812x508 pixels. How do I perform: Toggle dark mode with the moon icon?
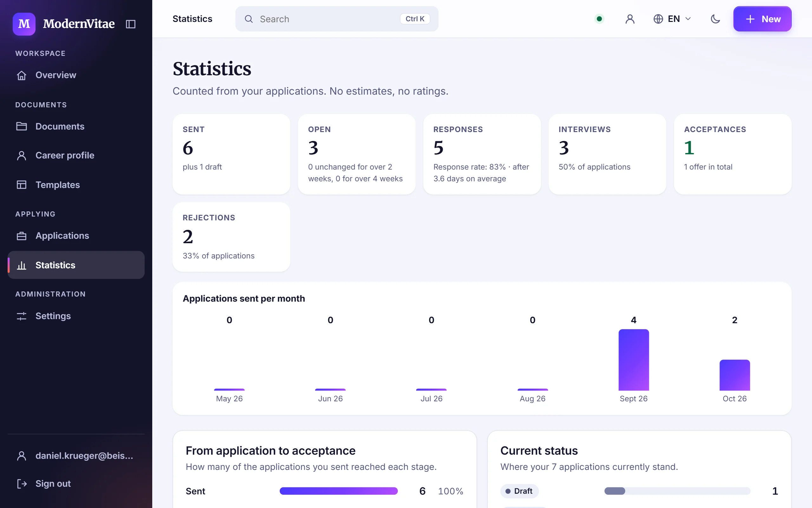pyautogui.click(x=715, y=19)
